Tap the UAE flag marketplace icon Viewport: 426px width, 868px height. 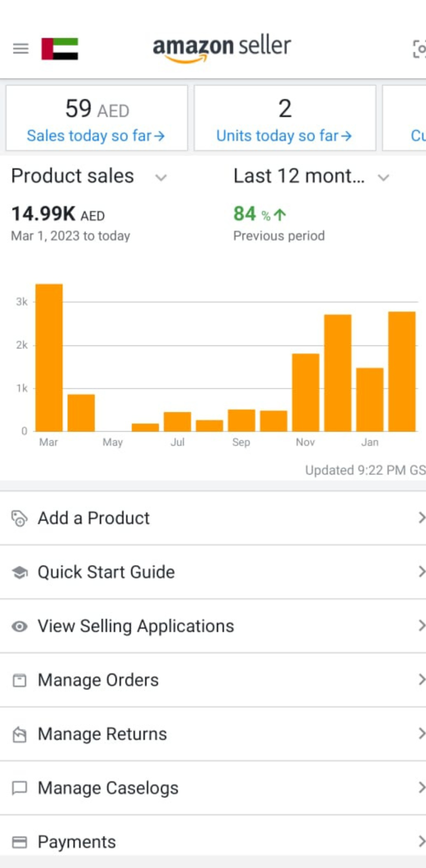coord(60,49)
